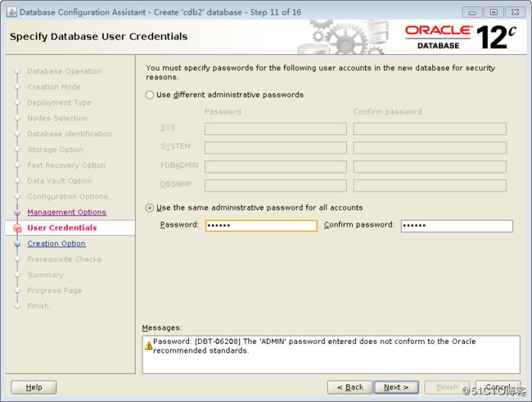Screen dimensions: 532x402
Task: Focus the Password input field
Action: (x=261, y=225)
